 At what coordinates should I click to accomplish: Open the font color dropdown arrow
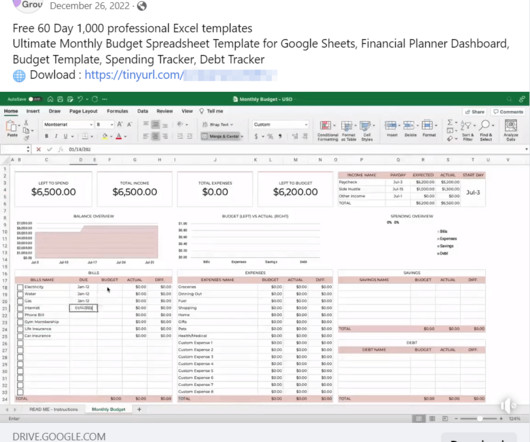pos(125,137)
